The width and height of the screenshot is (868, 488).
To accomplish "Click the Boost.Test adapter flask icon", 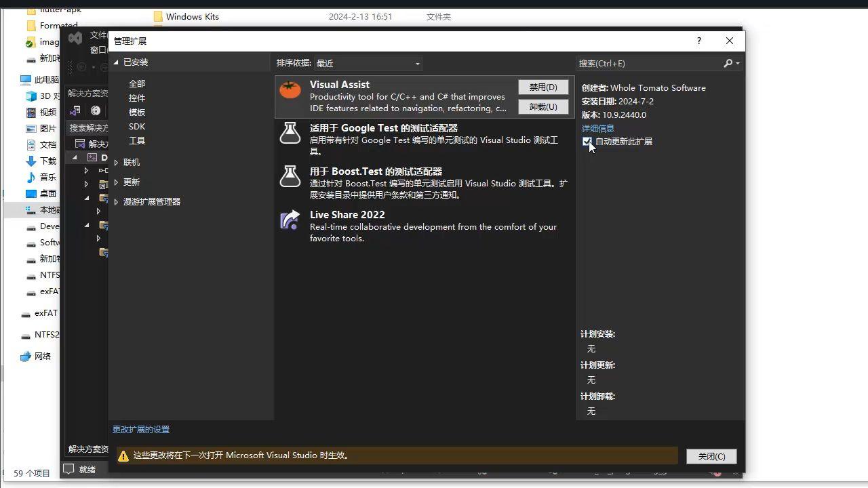I will 290,176.
